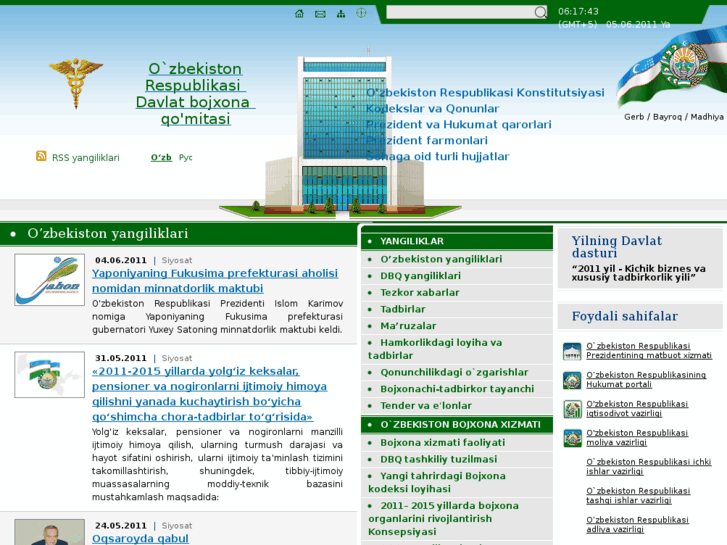The image size is (727, 545).
Task: Open O'zbekiston Respublikasi Konstitutsiyasi link
Action: pyautogui.click(x=485, y=93)
